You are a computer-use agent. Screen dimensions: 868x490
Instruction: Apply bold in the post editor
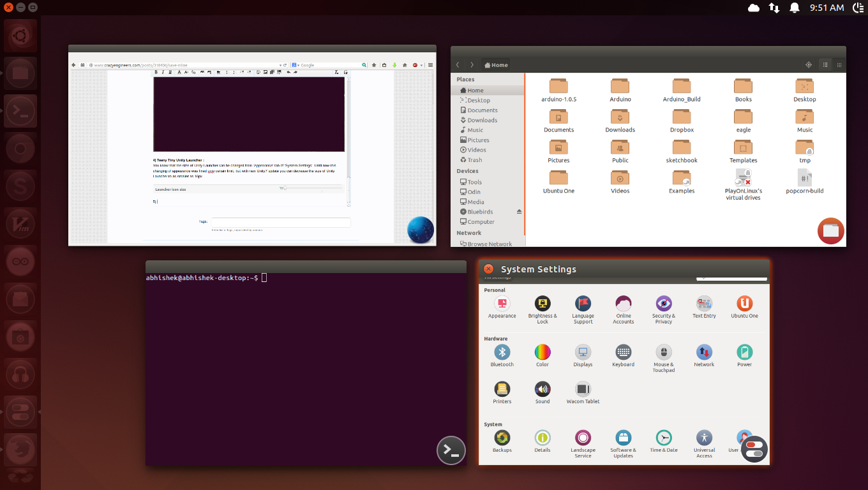[x=156, y=72]
